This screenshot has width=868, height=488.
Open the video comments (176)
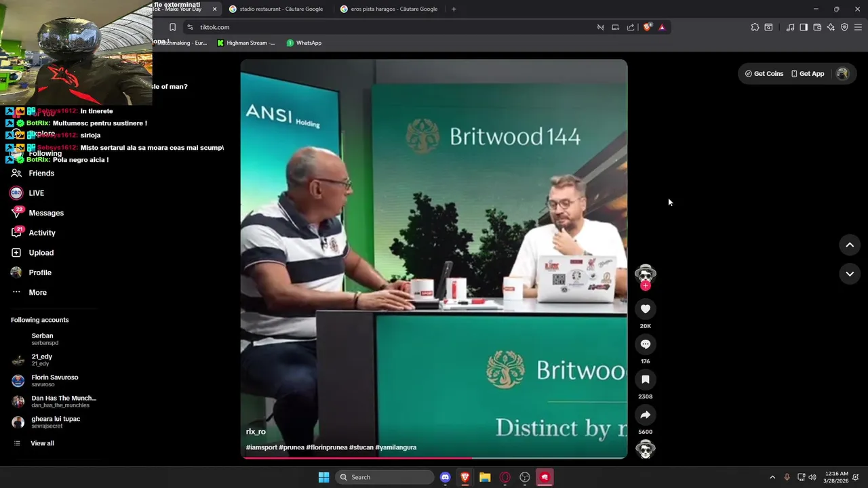(645, 344)
